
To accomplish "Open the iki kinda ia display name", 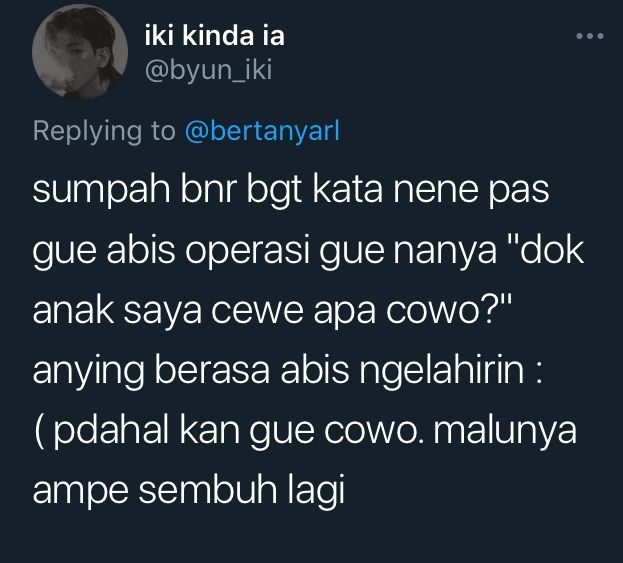I will (215, 36).
